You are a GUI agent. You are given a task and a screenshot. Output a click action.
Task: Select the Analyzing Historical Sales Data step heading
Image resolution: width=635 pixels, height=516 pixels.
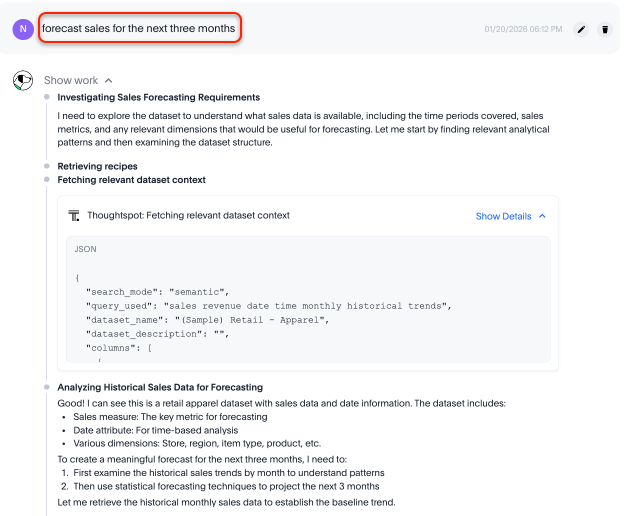click(x=160, y=387)
